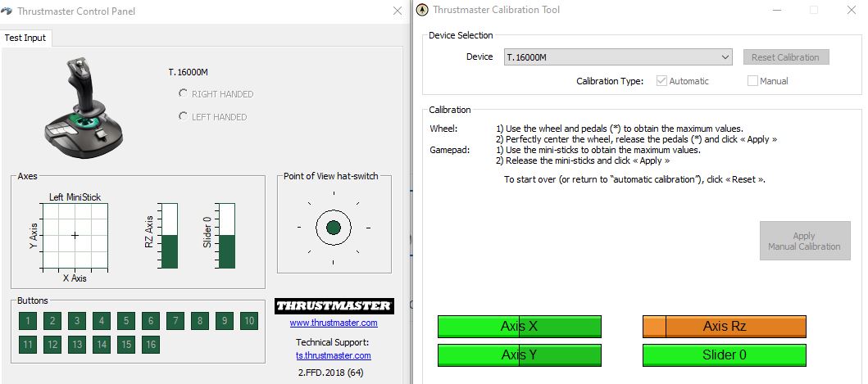The width and height of the screenshot is (868, 384).
Task: Open ts.thrustmaster.com support link
Action: [x=334, y=355]
